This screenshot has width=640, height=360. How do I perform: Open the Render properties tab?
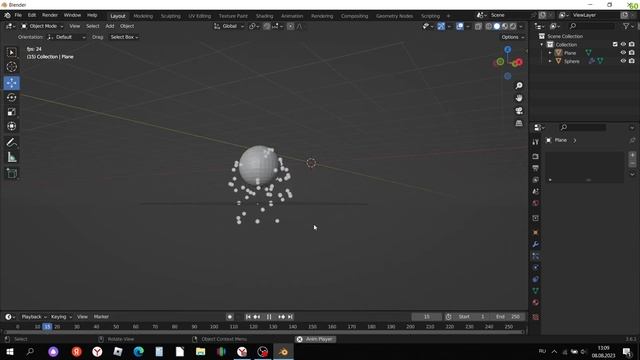[x=536, y=156]
